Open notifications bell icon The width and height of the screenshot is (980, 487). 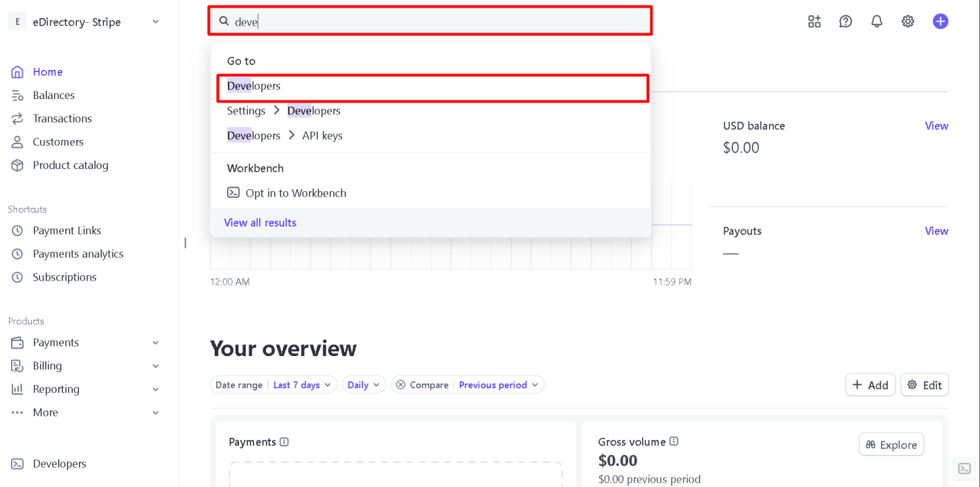[877, 21]
